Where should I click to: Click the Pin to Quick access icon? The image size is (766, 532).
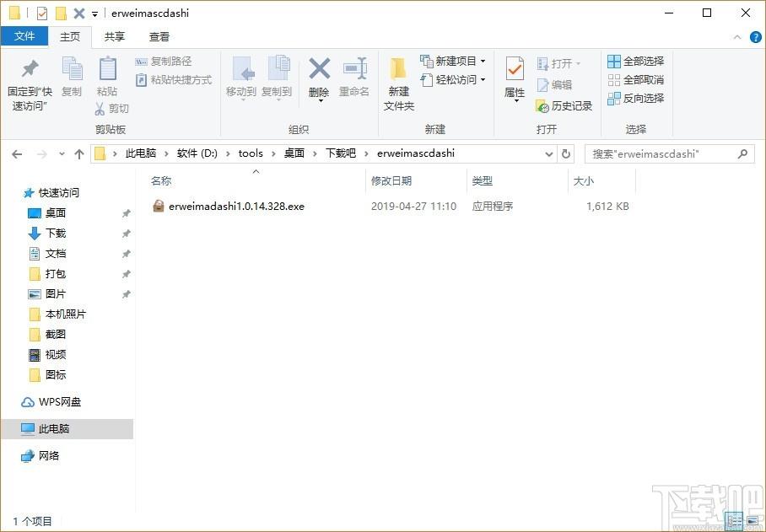(x=30, y=68)
